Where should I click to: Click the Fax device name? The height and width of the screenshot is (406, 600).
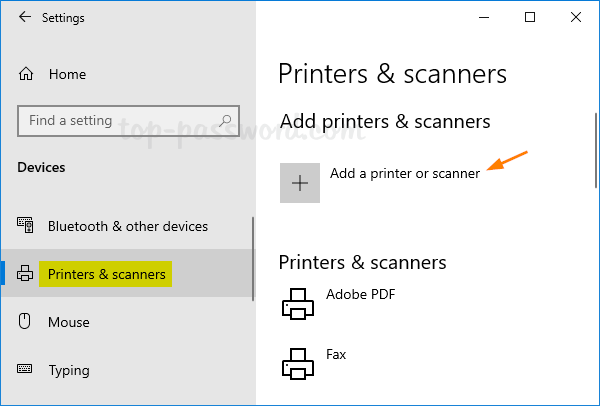pyautogui.click(x=336, y=353)
